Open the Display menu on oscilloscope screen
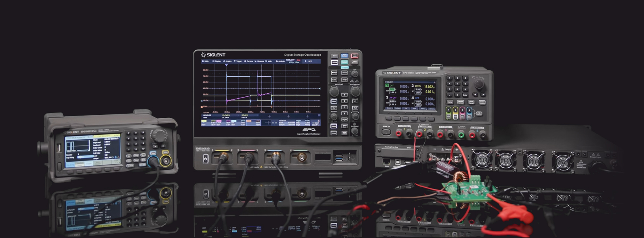644x238 pixels. [x=217, y=61]
